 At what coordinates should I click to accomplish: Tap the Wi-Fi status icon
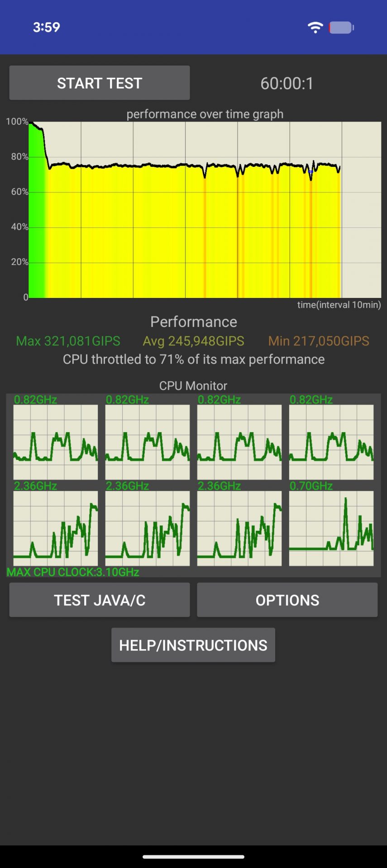315,28
